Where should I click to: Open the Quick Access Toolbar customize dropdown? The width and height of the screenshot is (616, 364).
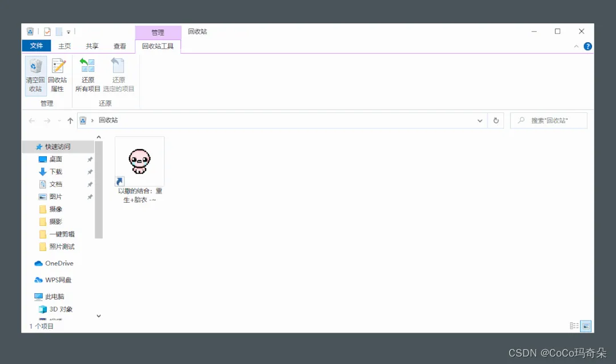coord(69,32)
